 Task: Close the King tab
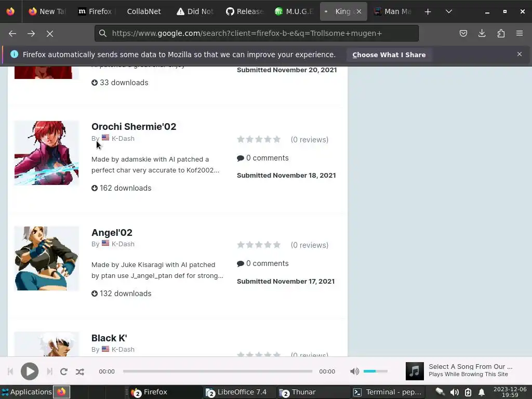(x=359, y=11)
